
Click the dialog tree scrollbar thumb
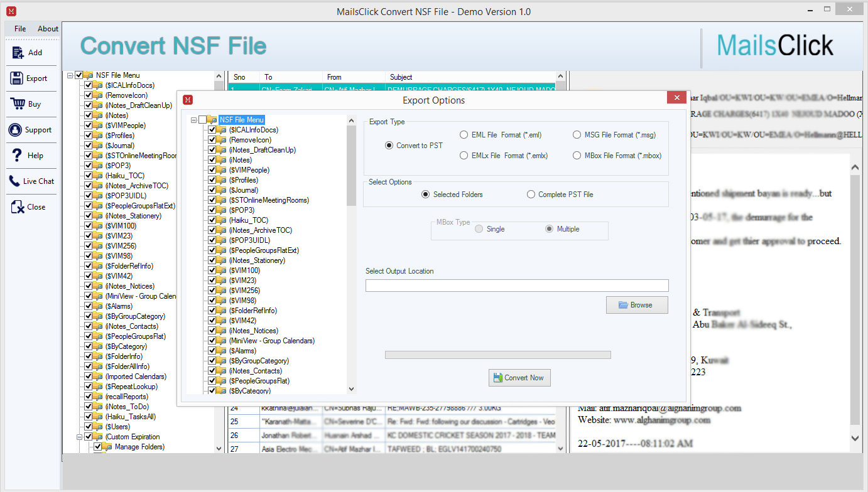click(x=351, y=164)
